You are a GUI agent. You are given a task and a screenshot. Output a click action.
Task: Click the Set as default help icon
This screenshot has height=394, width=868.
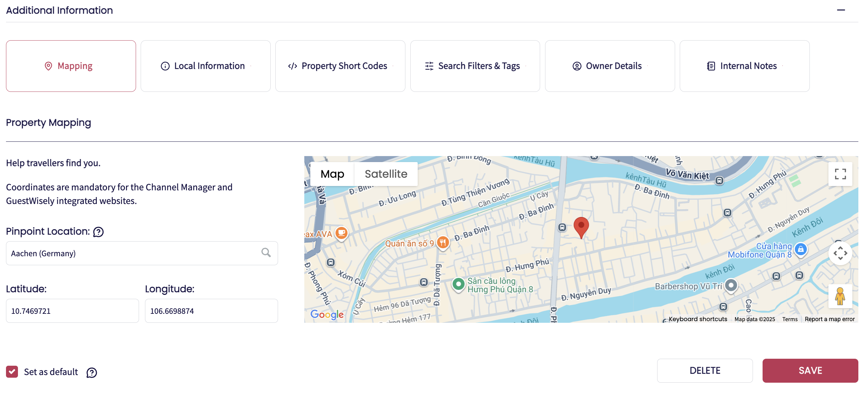pos(92,372)
